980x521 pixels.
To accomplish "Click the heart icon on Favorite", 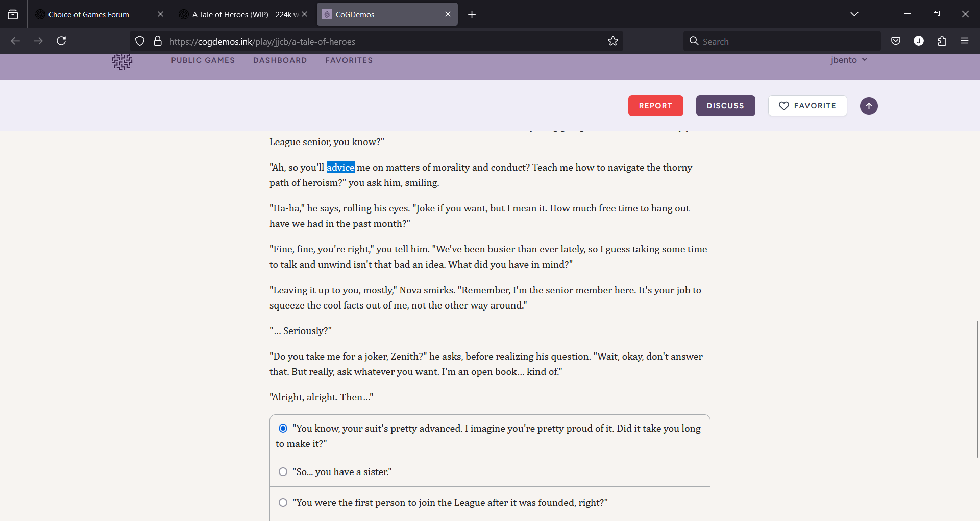I will click(784, 106).
